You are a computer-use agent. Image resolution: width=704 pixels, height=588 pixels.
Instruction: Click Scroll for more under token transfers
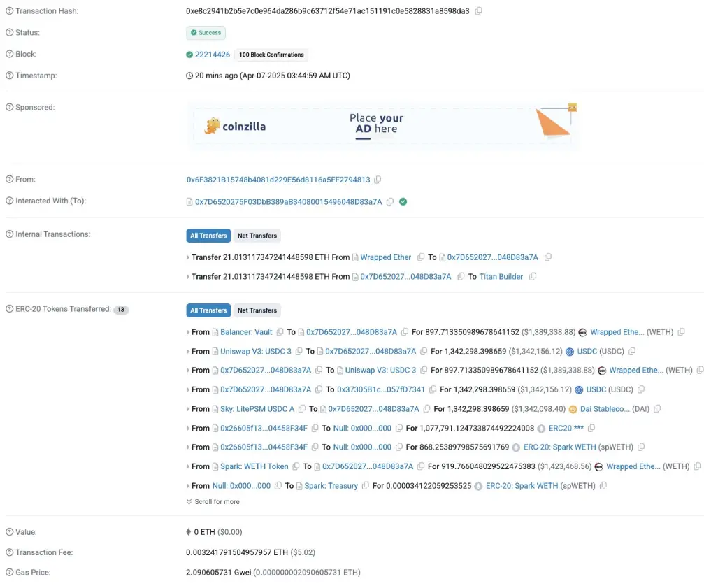click(213, 501)
